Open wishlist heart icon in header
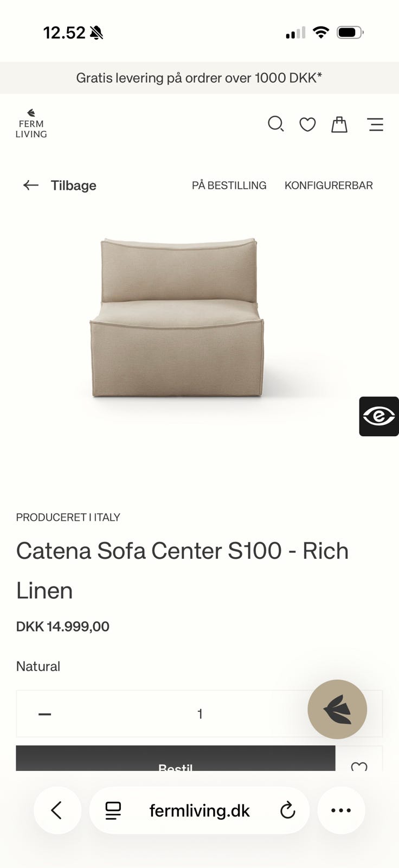 pos(307,125)
